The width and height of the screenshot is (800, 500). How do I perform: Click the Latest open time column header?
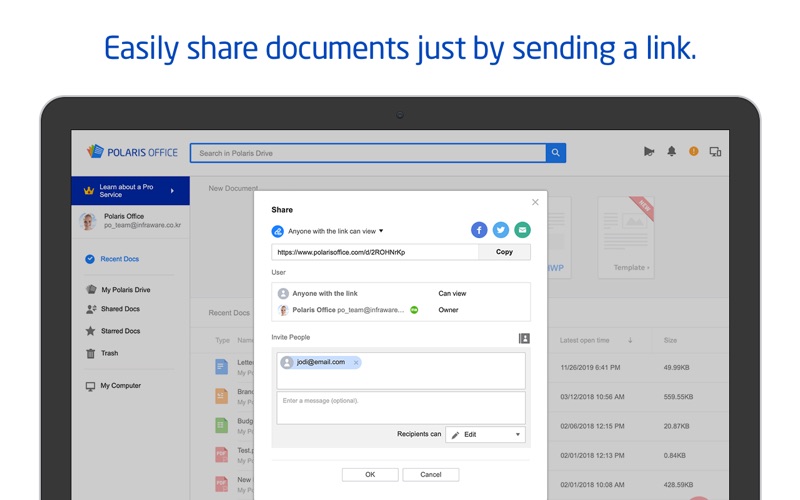584,340
